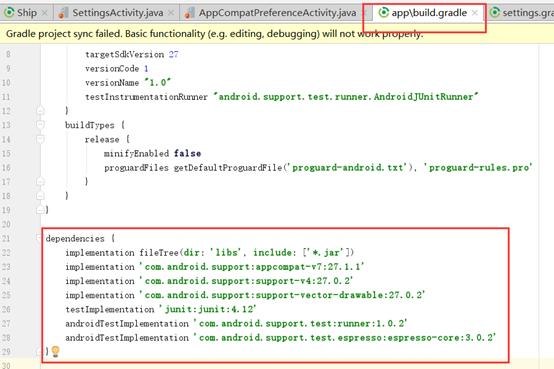Click the Gradle icon on app\build.gradle tab
The height and width of the screenshot is (369, 554).
click(383, 13)
